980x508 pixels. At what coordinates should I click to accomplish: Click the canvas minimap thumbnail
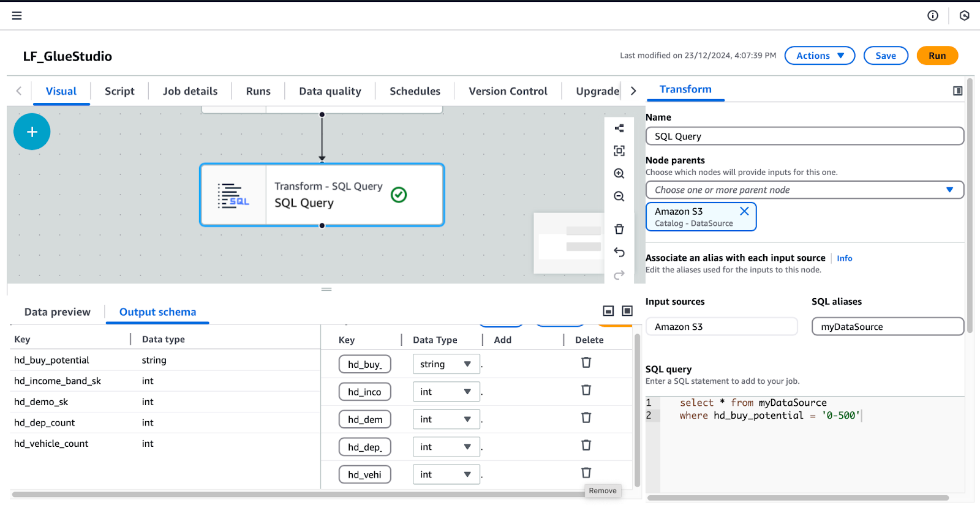(x=569, y=243)
